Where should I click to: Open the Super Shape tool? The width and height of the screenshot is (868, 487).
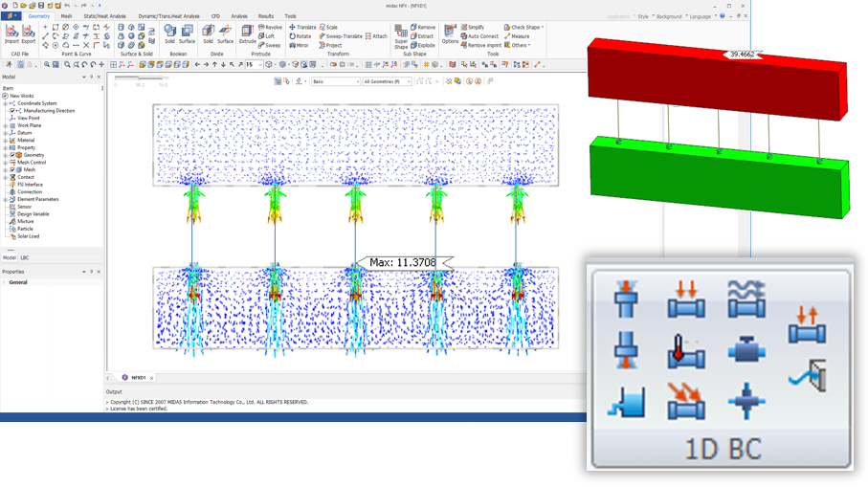pos(401,36)
